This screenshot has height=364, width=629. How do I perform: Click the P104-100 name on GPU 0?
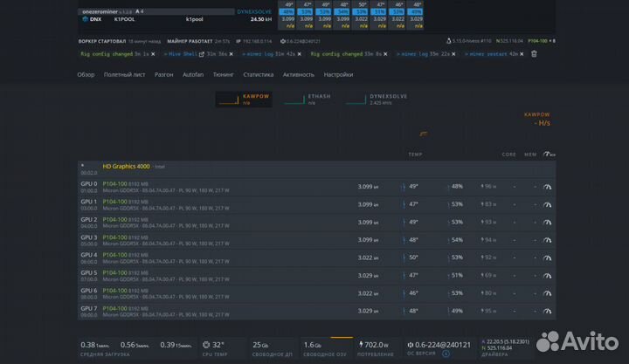[x=114, y=184]
